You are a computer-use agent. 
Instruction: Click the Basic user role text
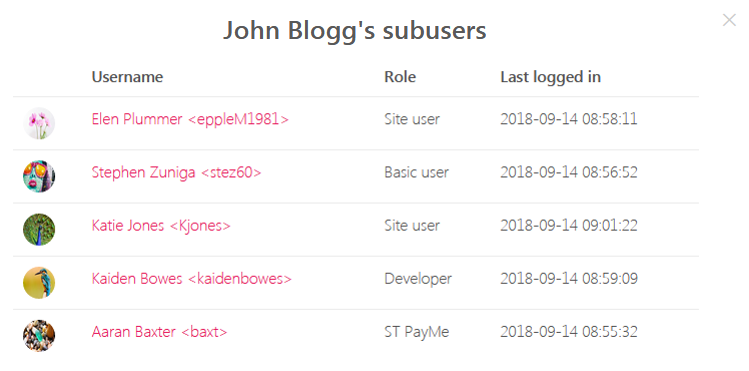417,172
